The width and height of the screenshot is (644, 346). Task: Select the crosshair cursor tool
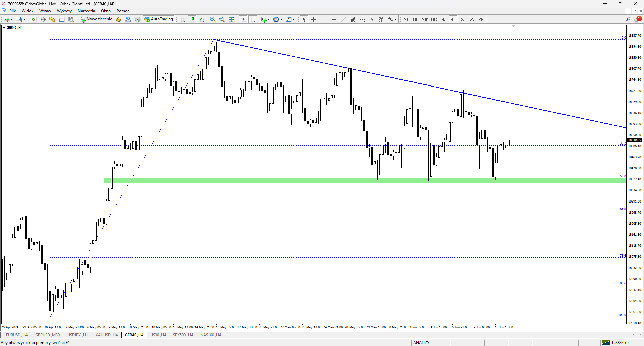pyautogui.click(x=314, y=19)
